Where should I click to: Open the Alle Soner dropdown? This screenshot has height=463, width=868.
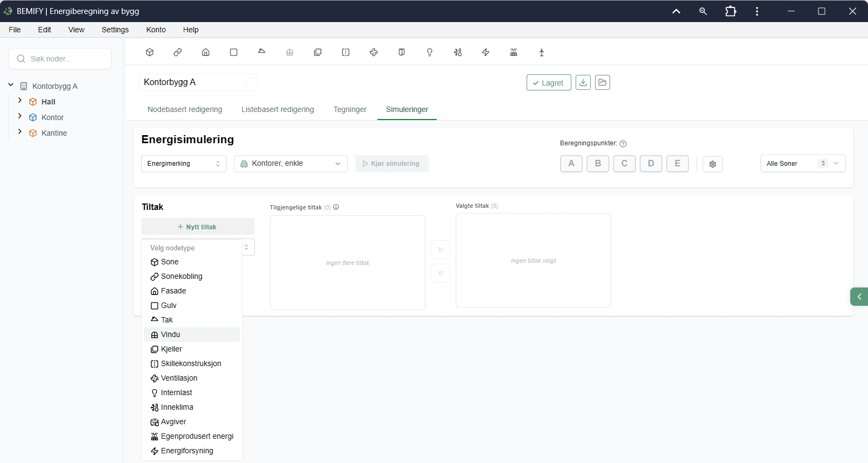click(x=803, y=164)
